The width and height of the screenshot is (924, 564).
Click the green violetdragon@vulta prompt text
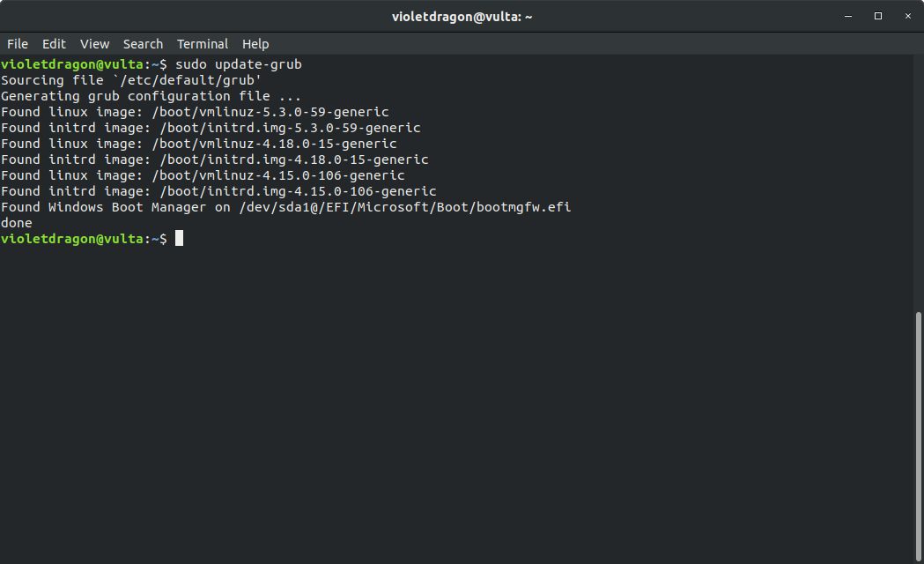pos(70,238)
